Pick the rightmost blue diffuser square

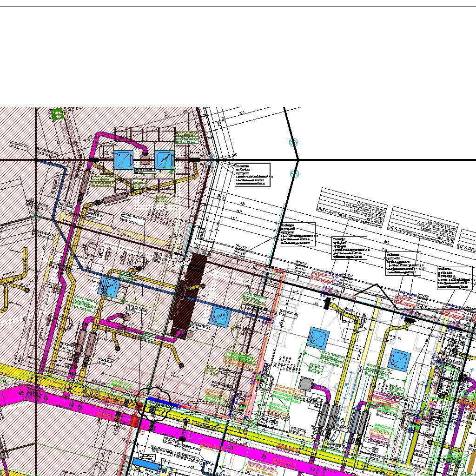tap(400, 358)
